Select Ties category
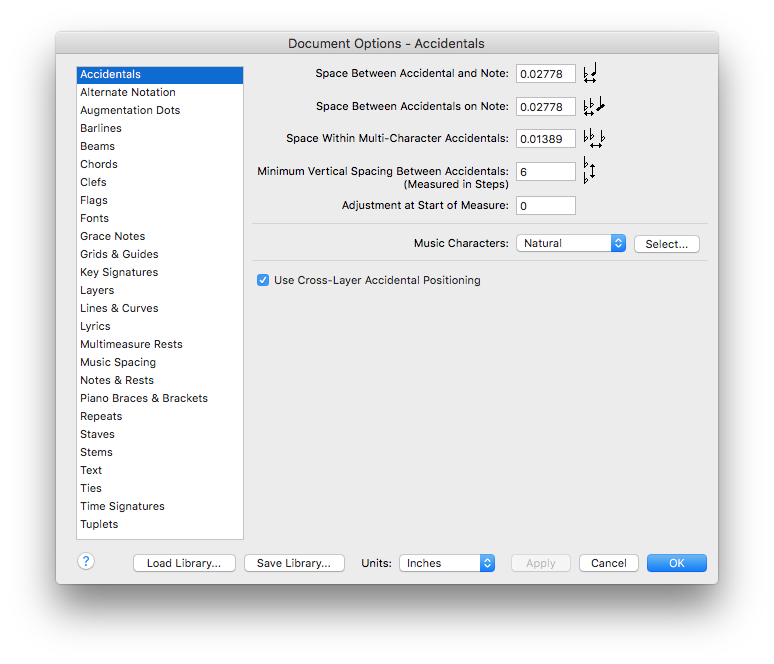774x664 pixels. point(160,489)
